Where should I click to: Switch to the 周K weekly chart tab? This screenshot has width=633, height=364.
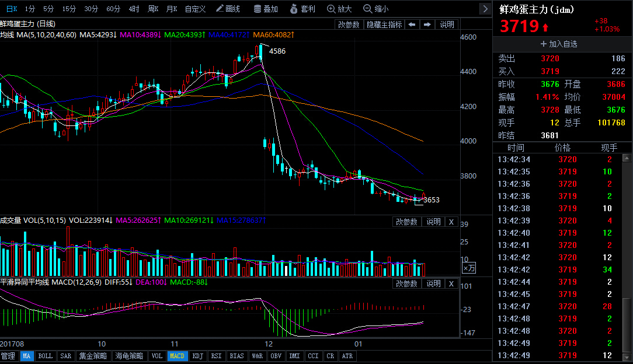(153, 9)
